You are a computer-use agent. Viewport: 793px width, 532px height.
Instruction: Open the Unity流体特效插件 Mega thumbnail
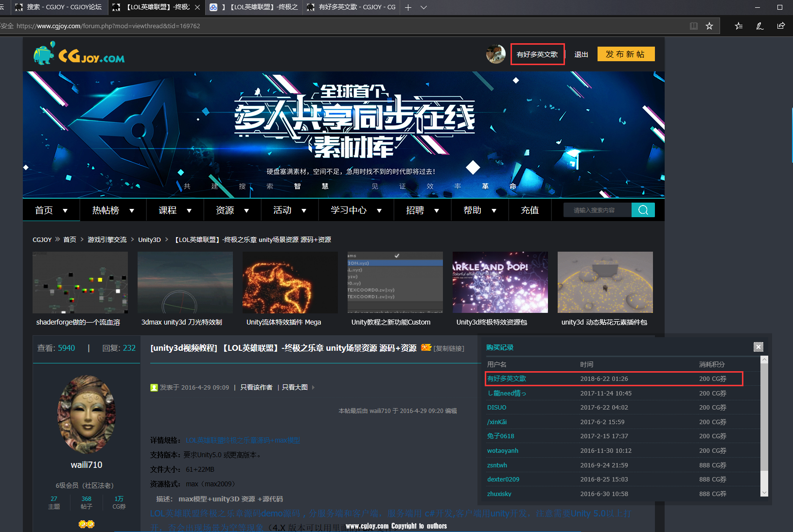click(x=290, y=282)
